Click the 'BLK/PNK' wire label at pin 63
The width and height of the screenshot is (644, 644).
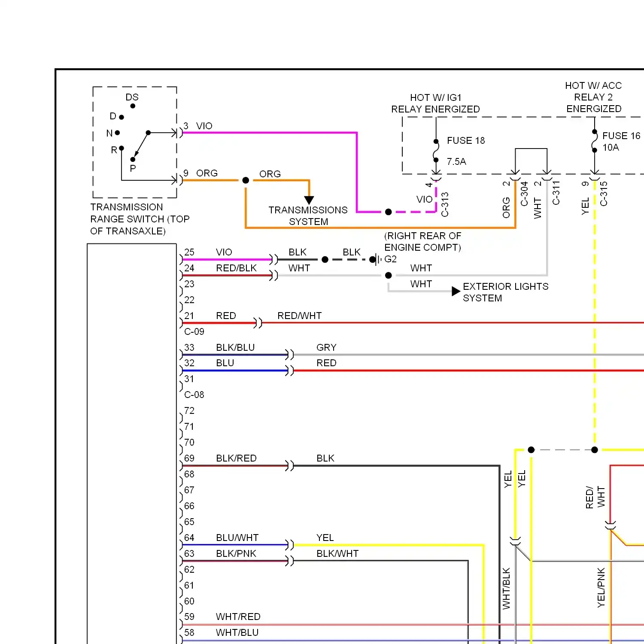(x=236, y=553)
